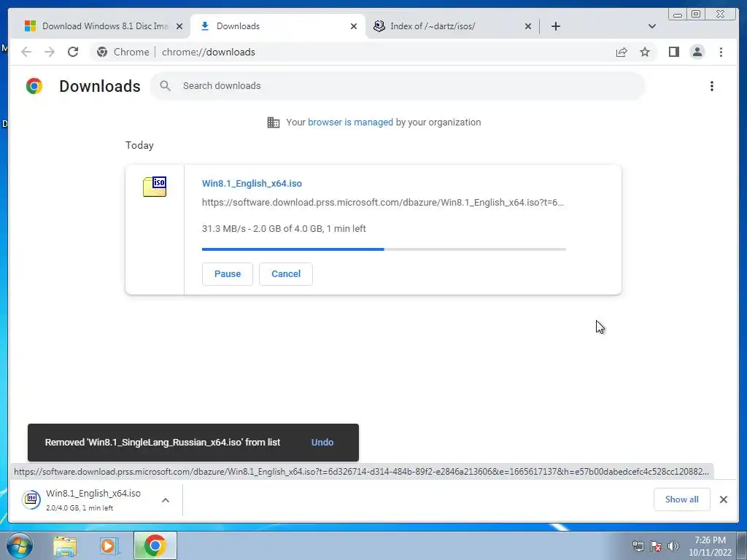This screenshot has width=747, height=560.
Task: Open the side panel icon
Action: 673,52
